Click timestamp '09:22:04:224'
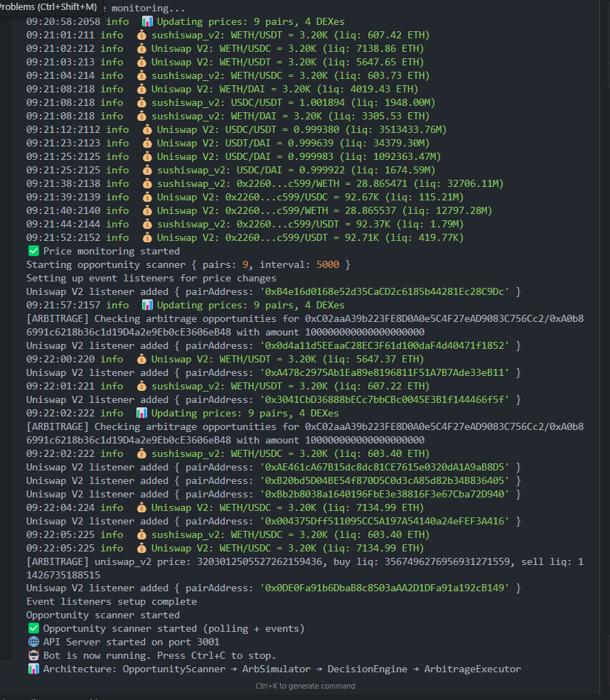Viewport: 610px width, 700px height. click(60, 507)
